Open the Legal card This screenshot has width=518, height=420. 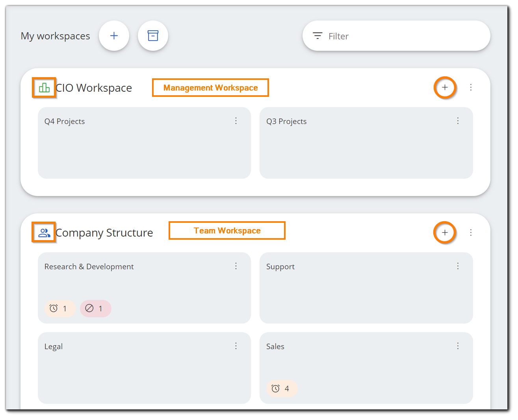coord(144,368)
